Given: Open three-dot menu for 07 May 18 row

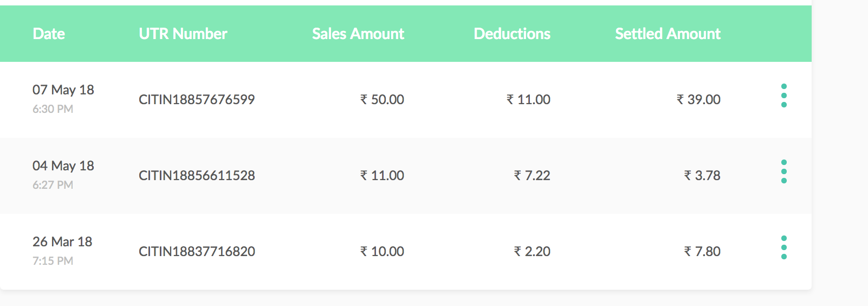Looking at the screenshot, I should click(x=784, y=95).
